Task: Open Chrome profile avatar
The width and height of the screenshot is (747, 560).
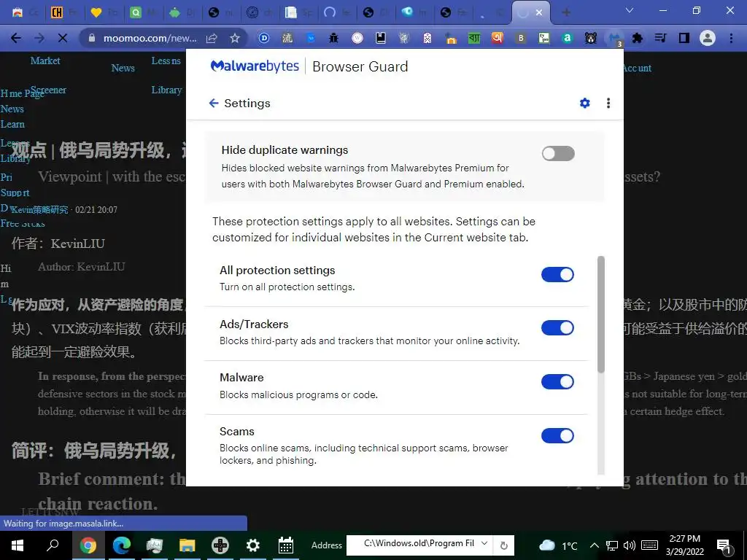Action: (708, 38)
